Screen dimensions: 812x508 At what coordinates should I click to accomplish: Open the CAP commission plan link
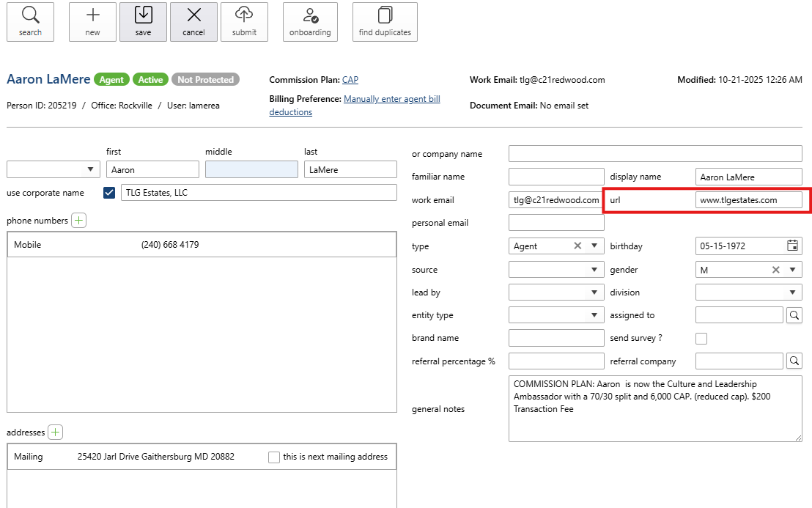[350, 80]
